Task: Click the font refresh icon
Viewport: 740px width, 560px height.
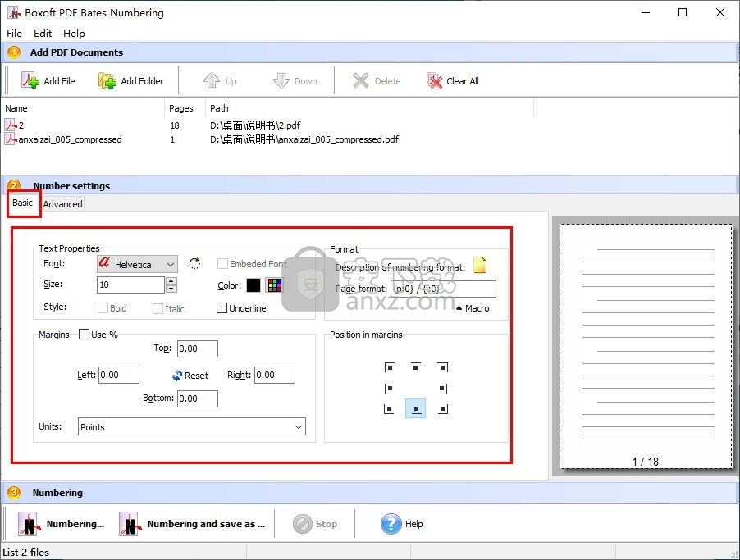Action: 194,263
